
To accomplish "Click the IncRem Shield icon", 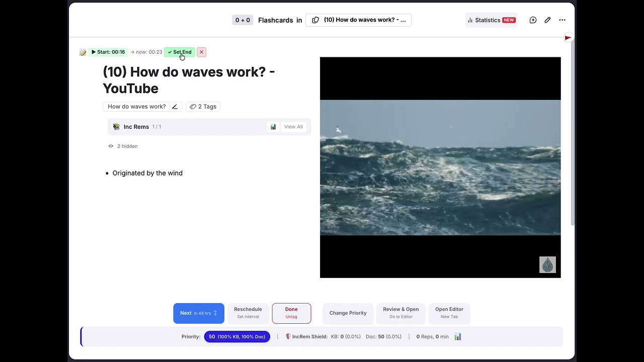I will pyautogui.click(x=288, y=337).
